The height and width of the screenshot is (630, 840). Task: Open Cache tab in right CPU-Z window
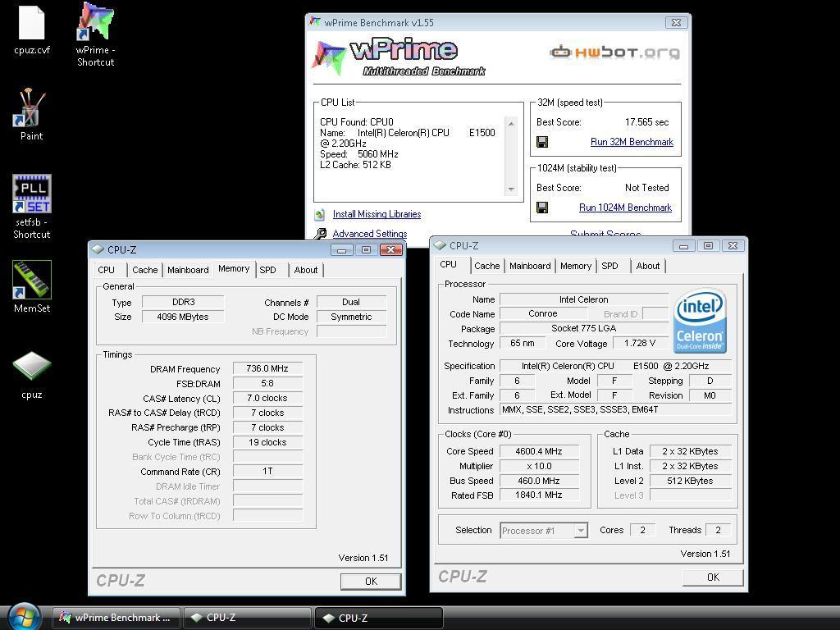point(487,266)
